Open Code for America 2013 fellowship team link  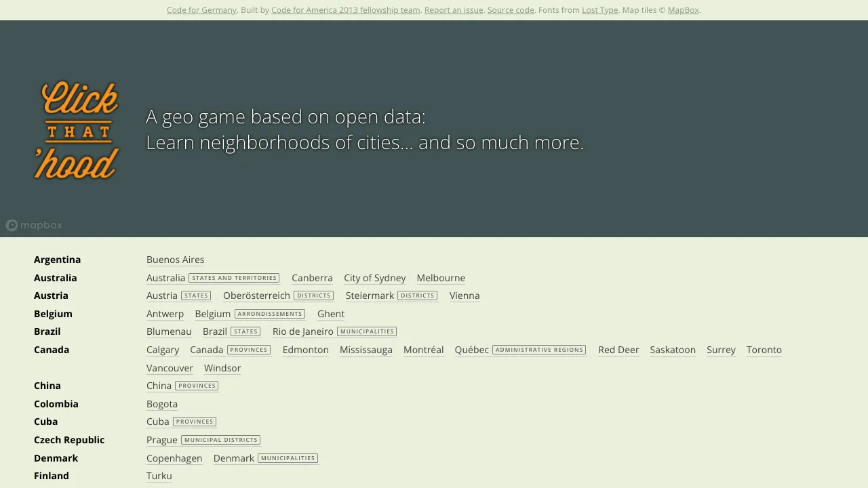coord(345,10)
